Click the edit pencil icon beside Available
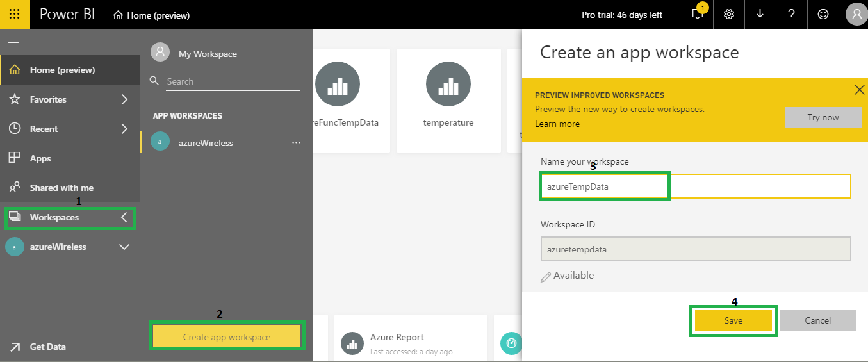 (546, 277)
